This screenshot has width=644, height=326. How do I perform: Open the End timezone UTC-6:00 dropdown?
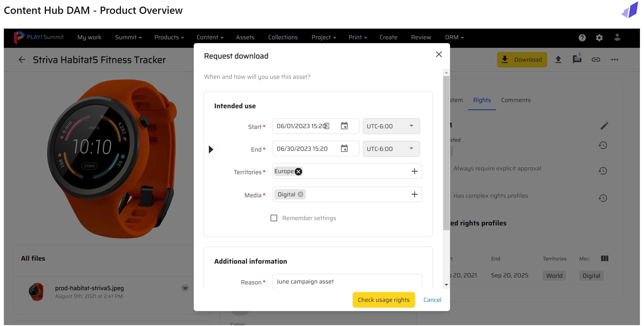[391, 149]
